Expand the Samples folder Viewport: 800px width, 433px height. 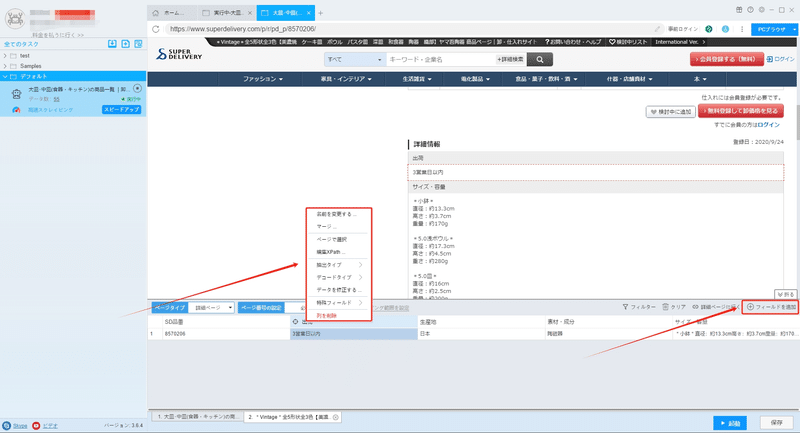coord(5,66)
